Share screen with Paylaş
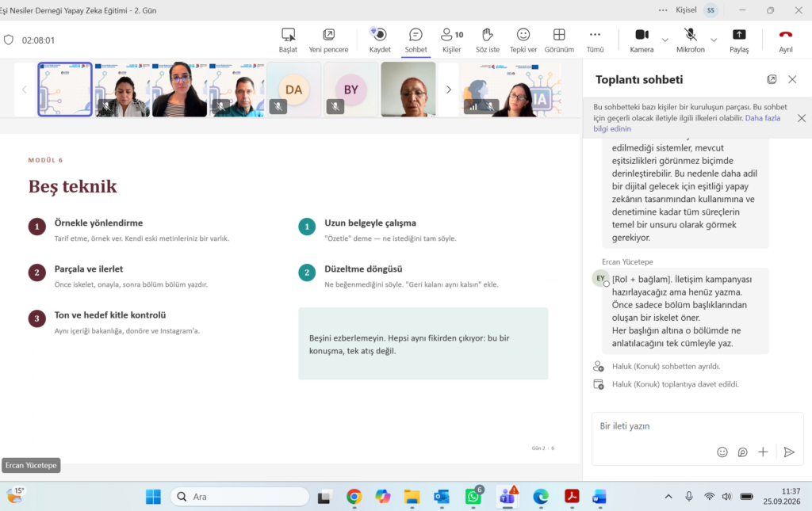The height and width of the screenshot is (511, 812). (x=739, y=40)
